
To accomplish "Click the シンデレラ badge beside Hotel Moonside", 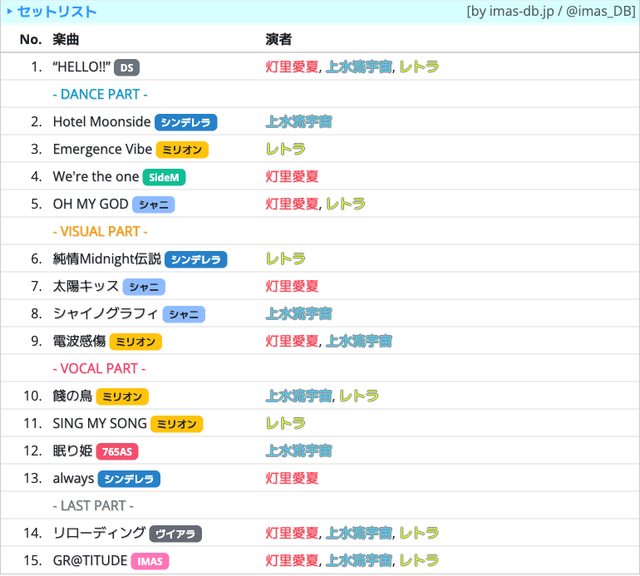I will pyautogui.click(x=186, y=122).
